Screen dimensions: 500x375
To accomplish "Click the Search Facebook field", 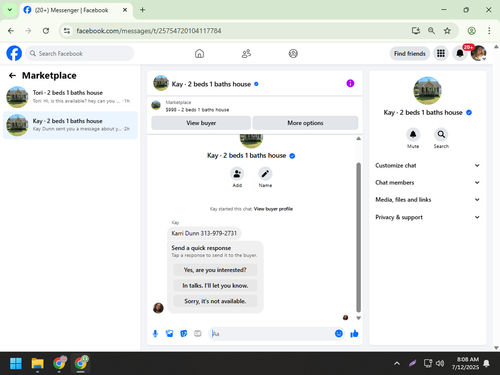I will [x=80, y=53].
